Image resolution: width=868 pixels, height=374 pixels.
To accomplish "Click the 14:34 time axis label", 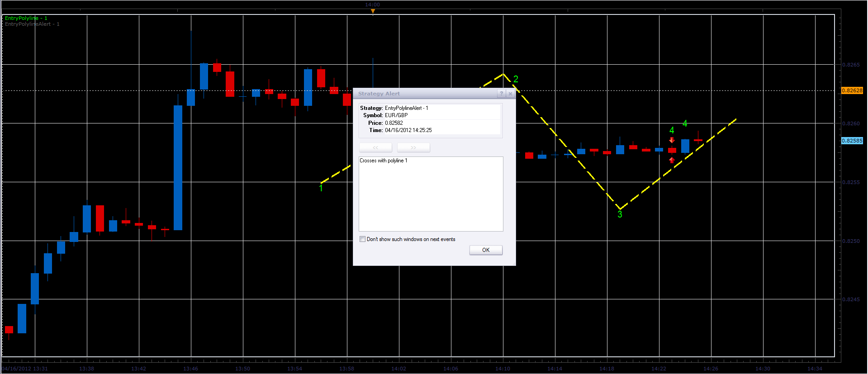I will pyautogui.click(x=815, y=369).
